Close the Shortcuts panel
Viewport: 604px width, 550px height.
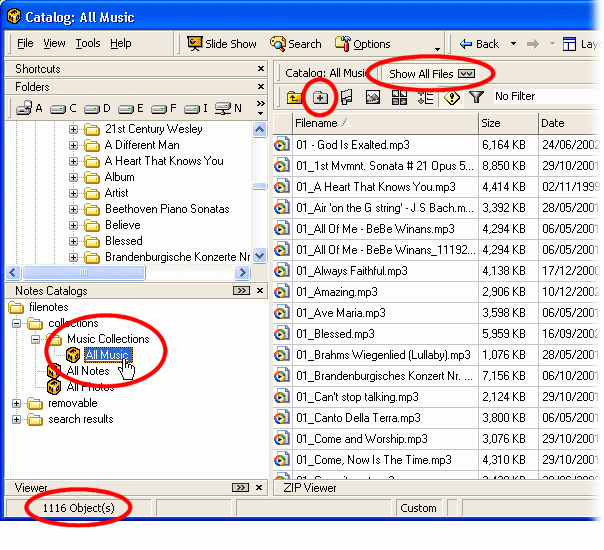[259, 69]
